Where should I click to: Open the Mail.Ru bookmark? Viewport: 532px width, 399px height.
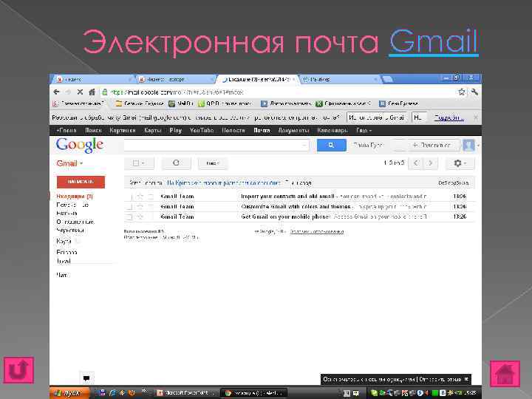181,103
